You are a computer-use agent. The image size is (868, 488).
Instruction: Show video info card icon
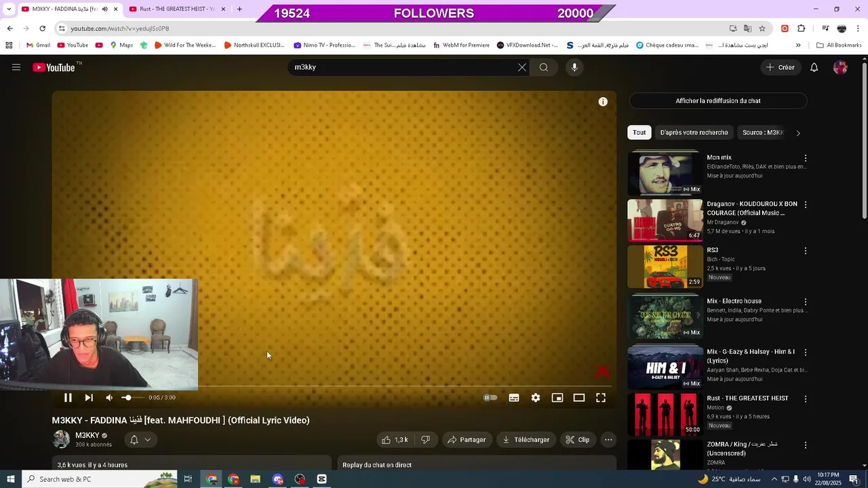[x=603, y=102]
